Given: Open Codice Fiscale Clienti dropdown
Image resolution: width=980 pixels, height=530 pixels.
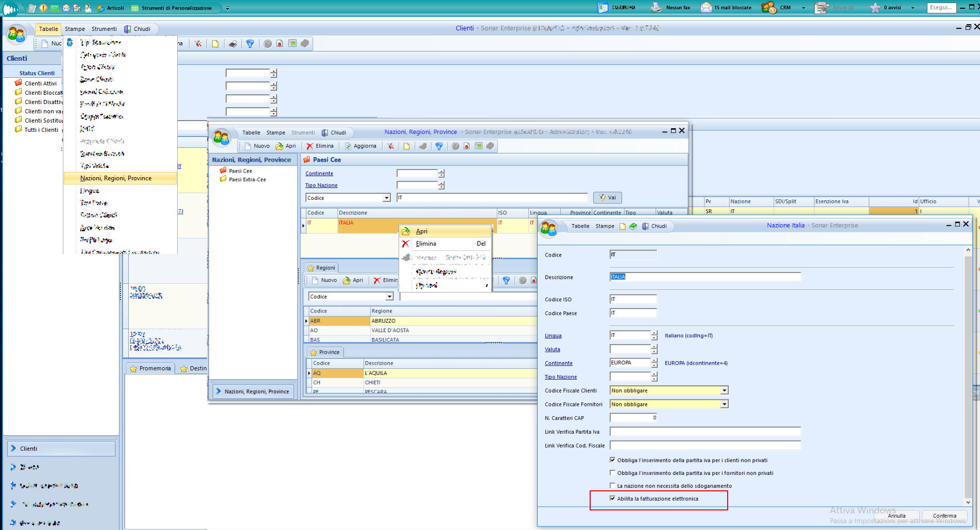Looking at the screenshot, I should coord(724,390).
